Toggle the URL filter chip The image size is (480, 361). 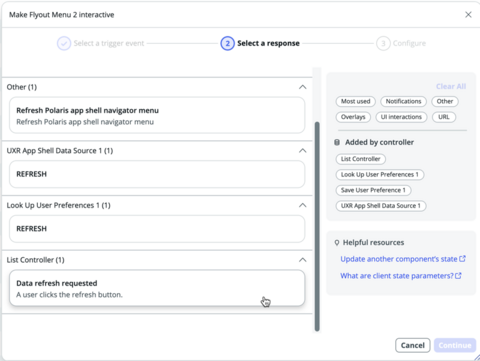444,117
